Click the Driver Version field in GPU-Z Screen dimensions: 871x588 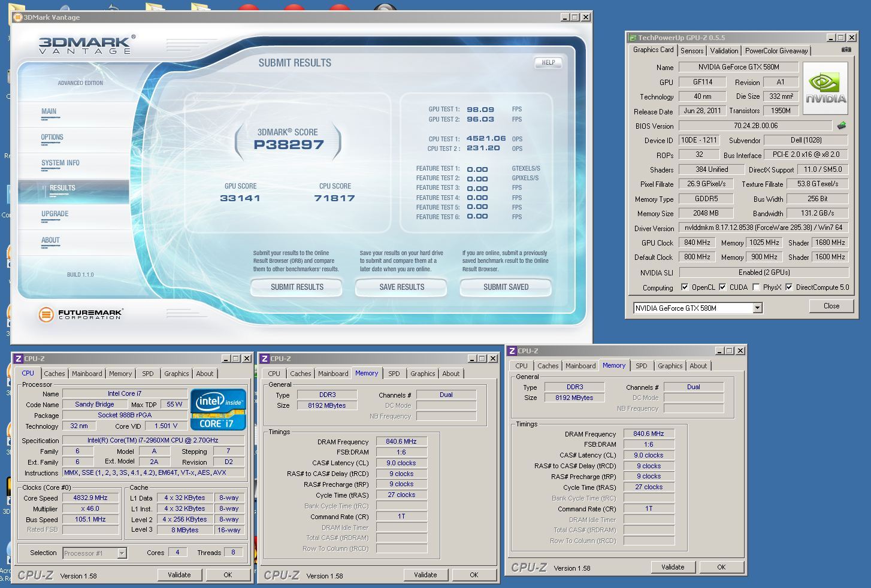763,228
